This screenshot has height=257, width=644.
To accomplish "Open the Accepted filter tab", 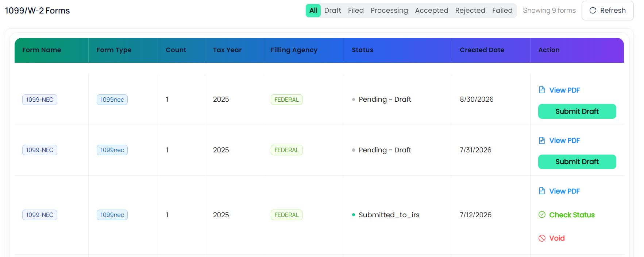I will point(432,11).
